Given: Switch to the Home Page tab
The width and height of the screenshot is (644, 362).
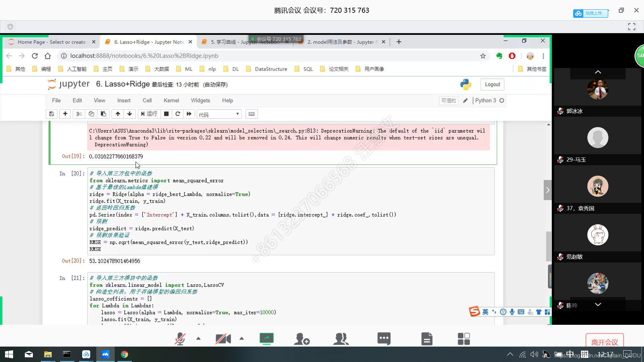Looking at the screenshot, I should [x=51, y=42].
